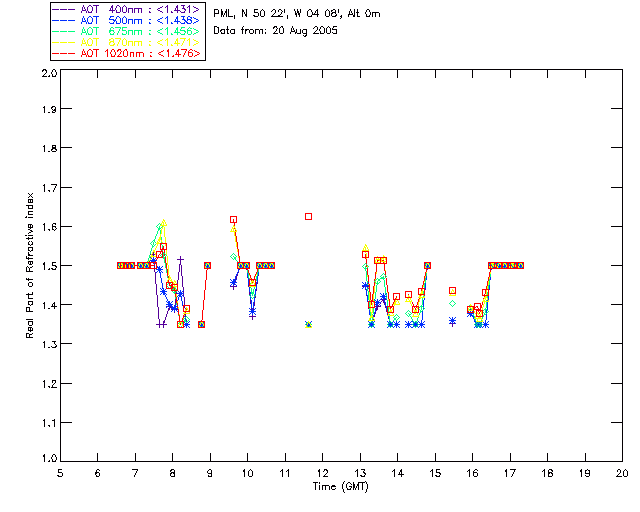This screenshot has width=640, height=512.
Task: Select the red square peak near 9.6 GMT
Action: (233, 220)
